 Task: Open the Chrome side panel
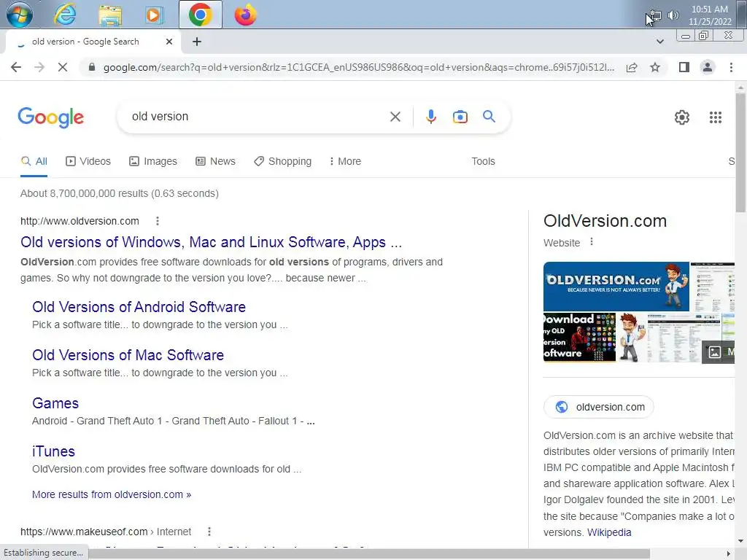coord(684,67)
